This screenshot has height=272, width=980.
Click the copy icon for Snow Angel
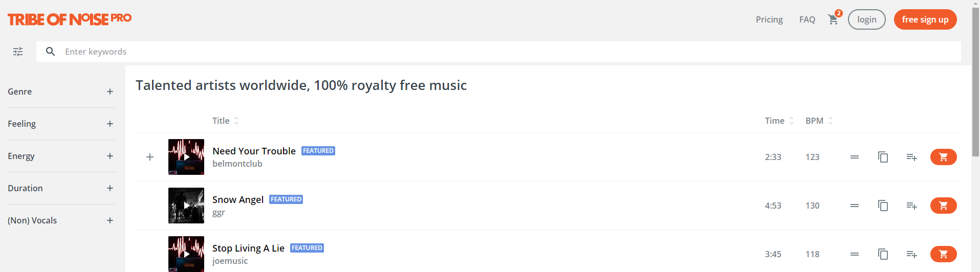pos(883,206)
